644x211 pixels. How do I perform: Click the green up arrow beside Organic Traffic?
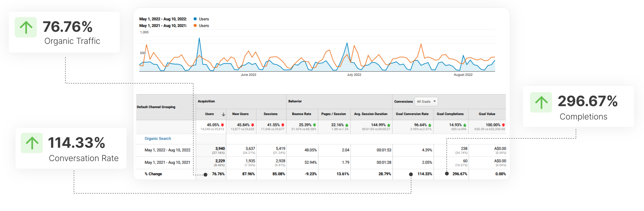pyautogui.click(x=26, y=27)
